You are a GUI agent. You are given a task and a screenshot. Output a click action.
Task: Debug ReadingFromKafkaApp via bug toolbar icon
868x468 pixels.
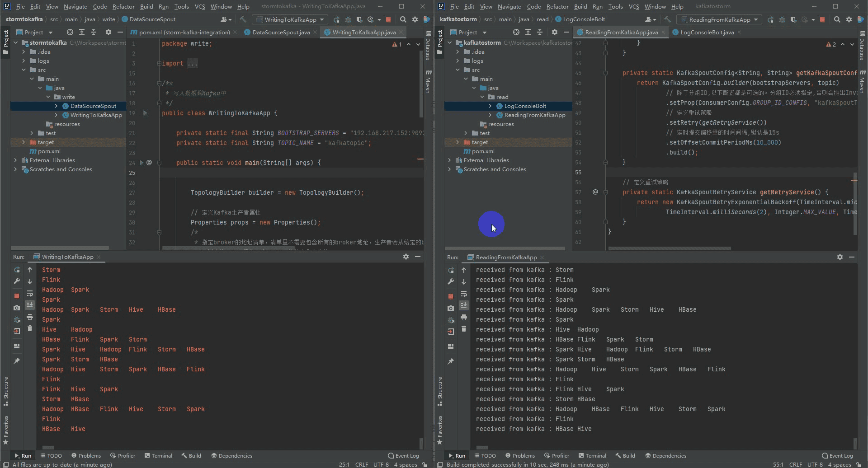pos(782,19)
